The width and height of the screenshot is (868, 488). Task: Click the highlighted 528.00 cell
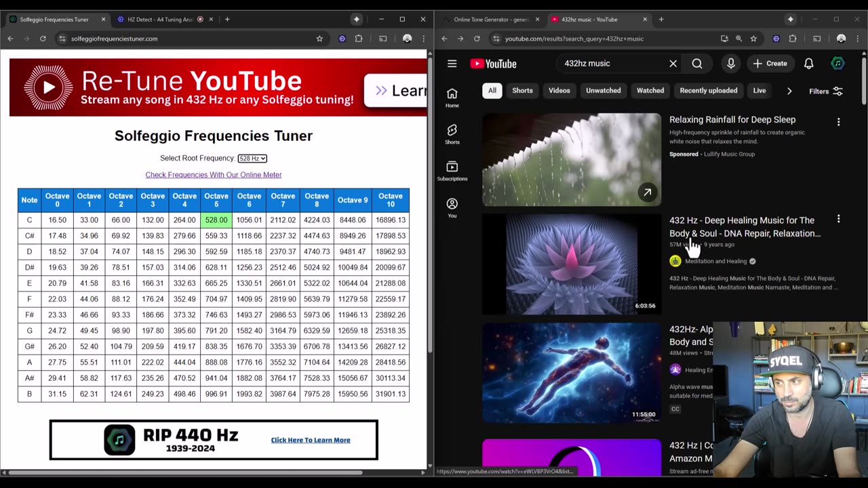pyautogui.click(x=216, y=220)
